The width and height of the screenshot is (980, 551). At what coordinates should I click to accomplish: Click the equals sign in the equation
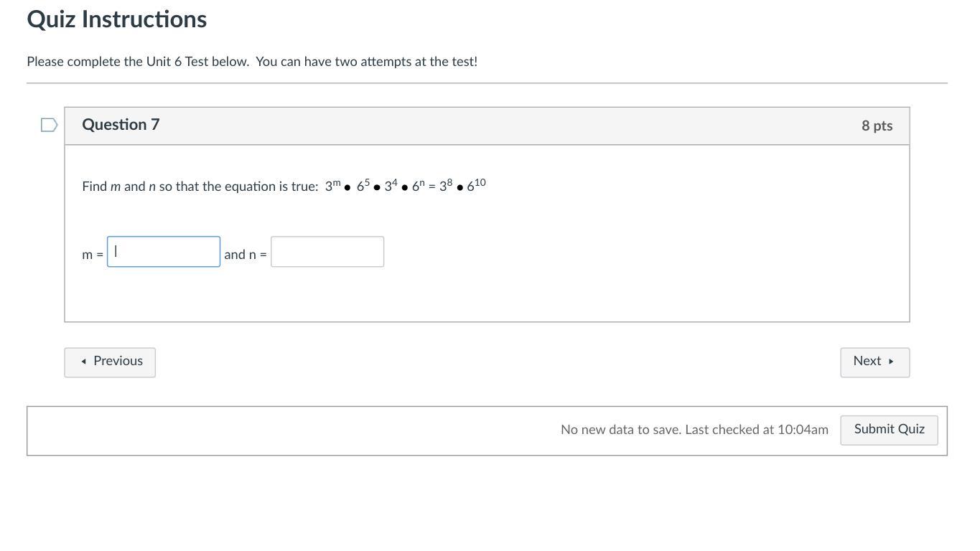tap(431, 187)
